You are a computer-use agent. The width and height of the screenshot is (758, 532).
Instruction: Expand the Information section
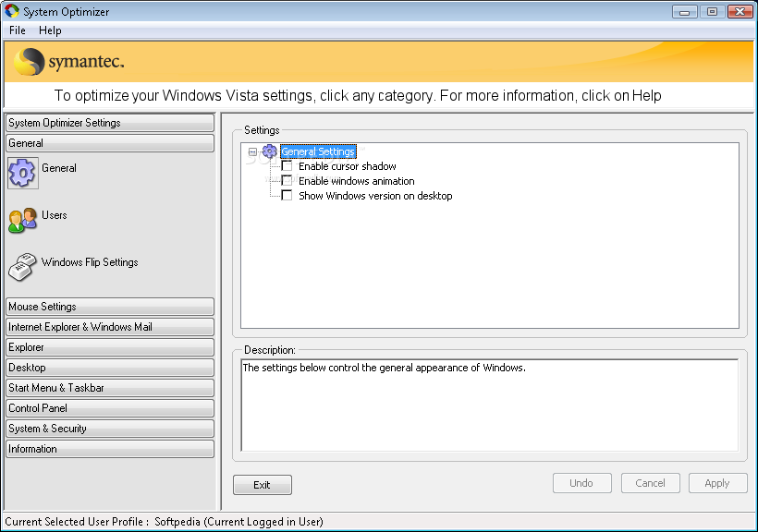tap(110, 448)
